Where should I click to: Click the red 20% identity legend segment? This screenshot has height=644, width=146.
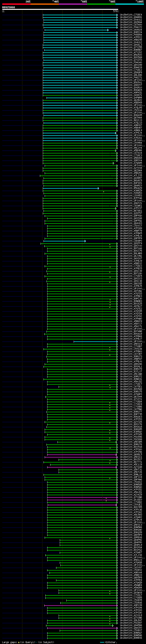click(16, 4)
